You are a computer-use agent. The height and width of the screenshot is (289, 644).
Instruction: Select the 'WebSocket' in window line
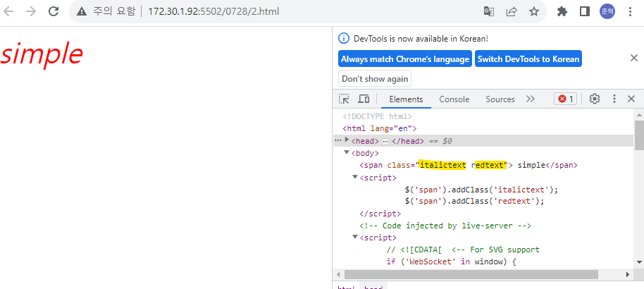pyautogui.click(x=451, y=262)
